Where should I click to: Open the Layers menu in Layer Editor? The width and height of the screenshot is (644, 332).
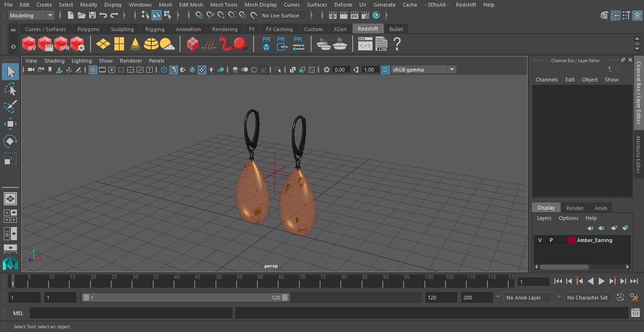coord(544,219)
